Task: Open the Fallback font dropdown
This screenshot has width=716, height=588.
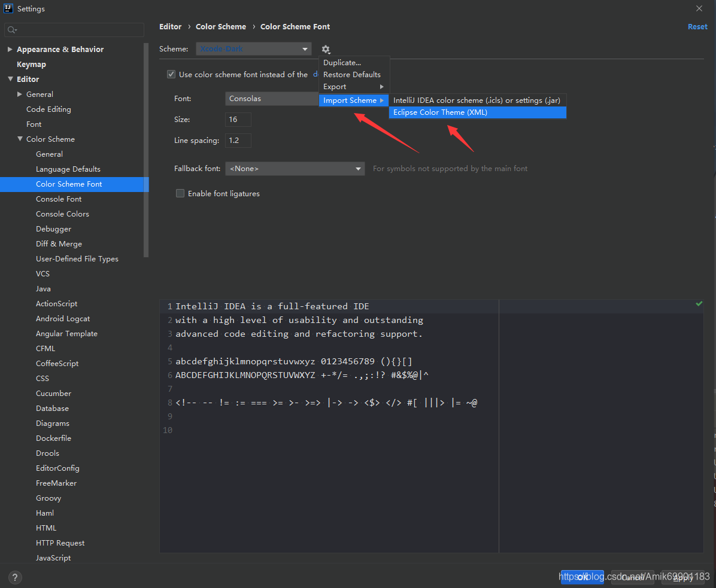Action: [295, 169]
